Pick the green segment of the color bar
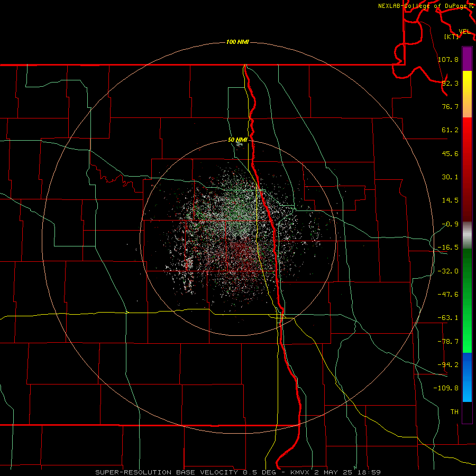476x476 pixels. pos(467,300)
